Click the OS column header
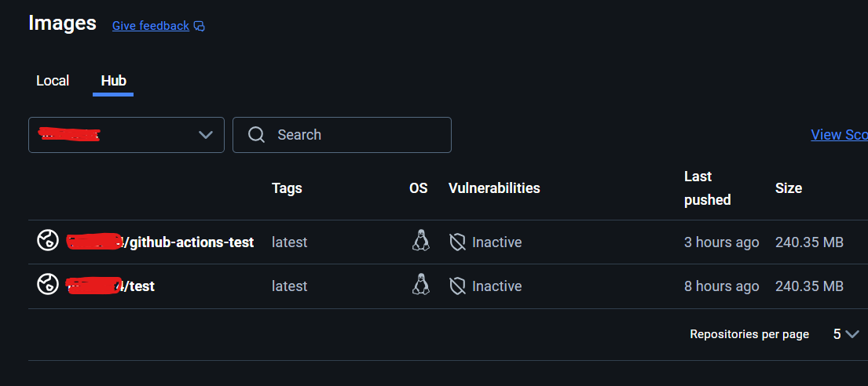The height and width of the screenshot is (386, 868). (x=419, y=188)
